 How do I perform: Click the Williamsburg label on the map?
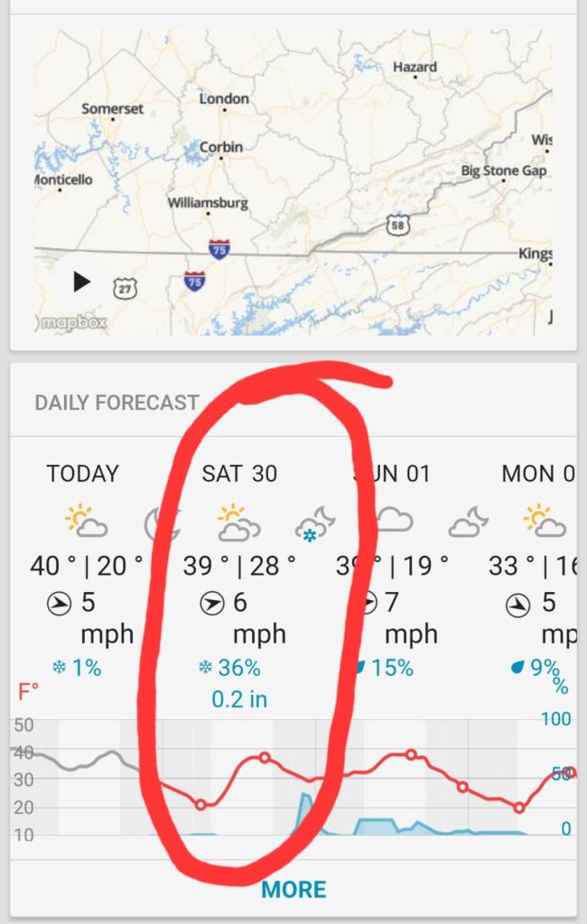point(207,203)
